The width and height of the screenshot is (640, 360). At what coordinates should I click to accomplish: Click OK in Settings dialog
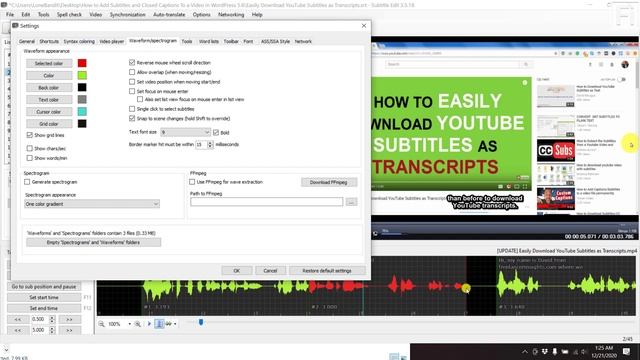pyautogui.click(x=237, y=271)
